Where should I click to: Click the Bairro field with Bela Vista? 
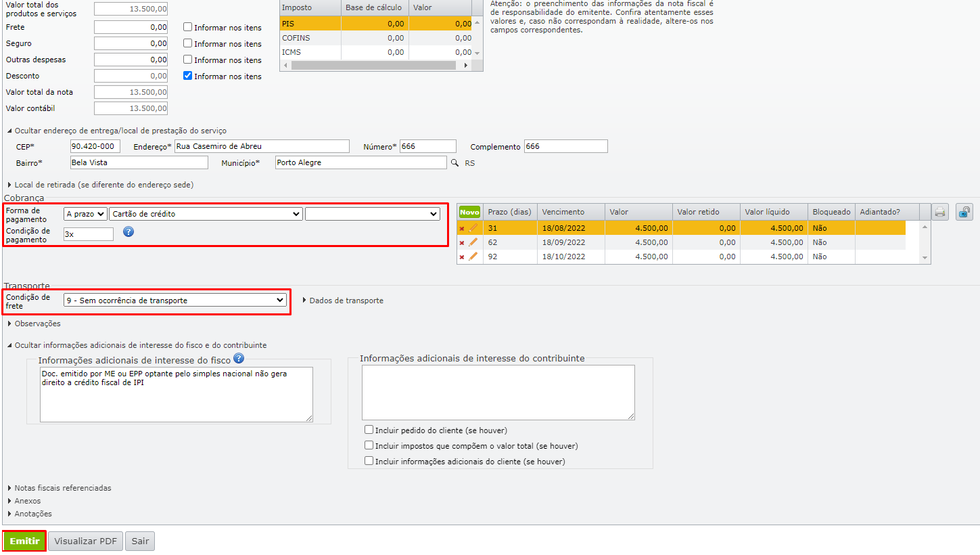coord(139,162)
